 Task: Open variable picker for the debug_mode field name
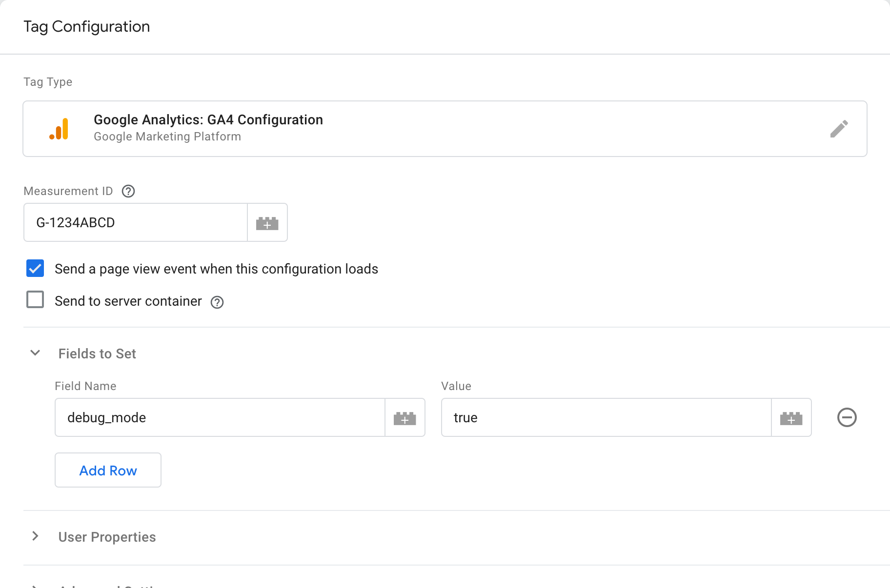coord(405,418)
